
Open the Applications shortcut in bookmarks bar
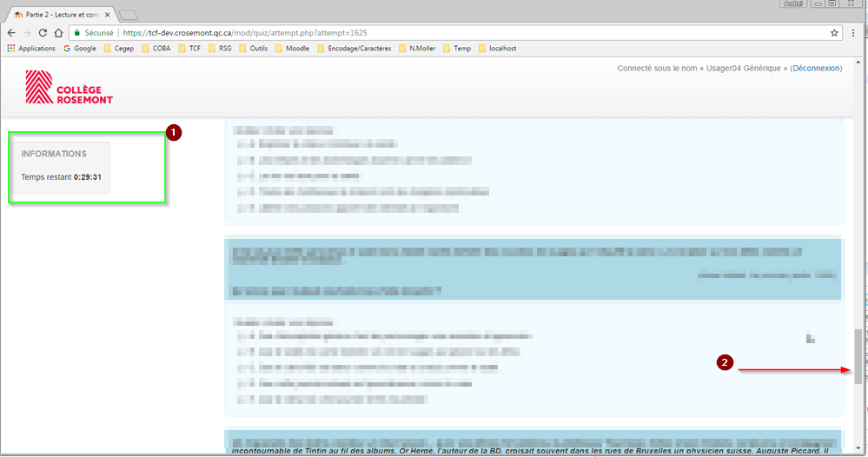click(31, 49)
